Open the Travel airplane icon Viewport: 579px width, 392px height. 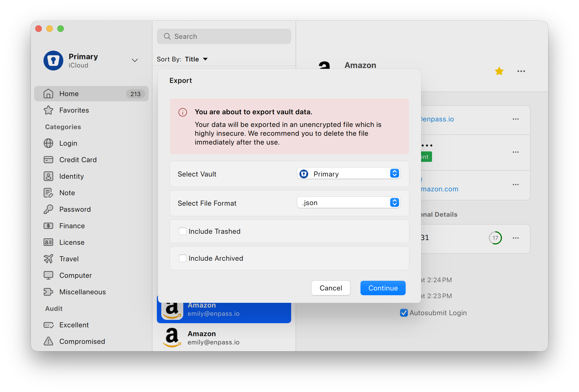[x=48, y=259]
